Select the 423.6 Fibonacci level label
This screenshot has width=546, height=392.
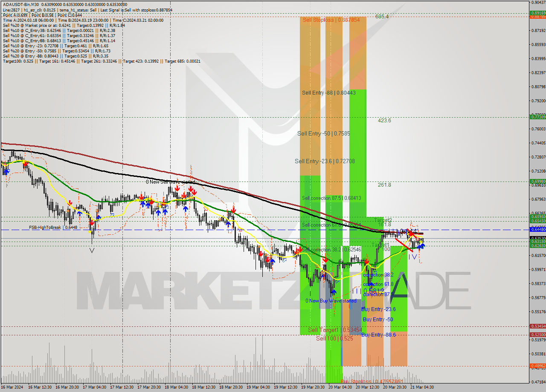(384, 121)
